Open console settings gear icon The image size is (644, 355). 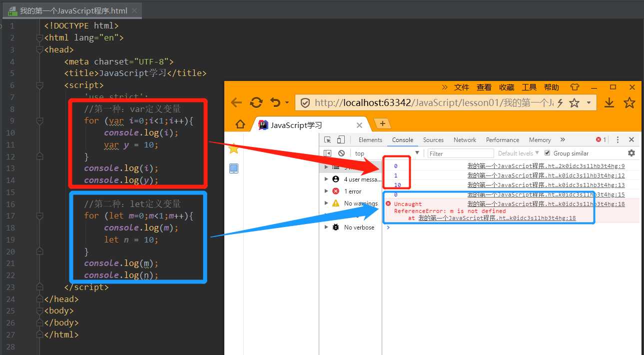tap(632, 153)
